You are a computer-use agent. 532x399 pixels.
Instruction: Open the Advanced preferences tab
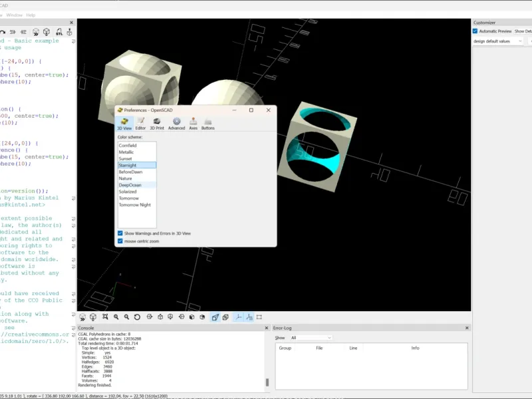pos(176,124)
